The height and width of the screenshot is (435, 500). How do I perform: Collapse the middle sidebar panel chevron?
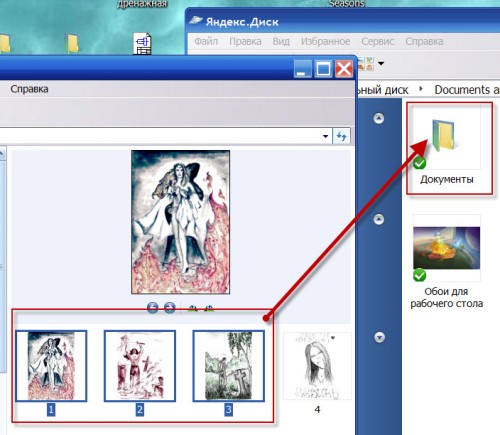pos(379,219)
